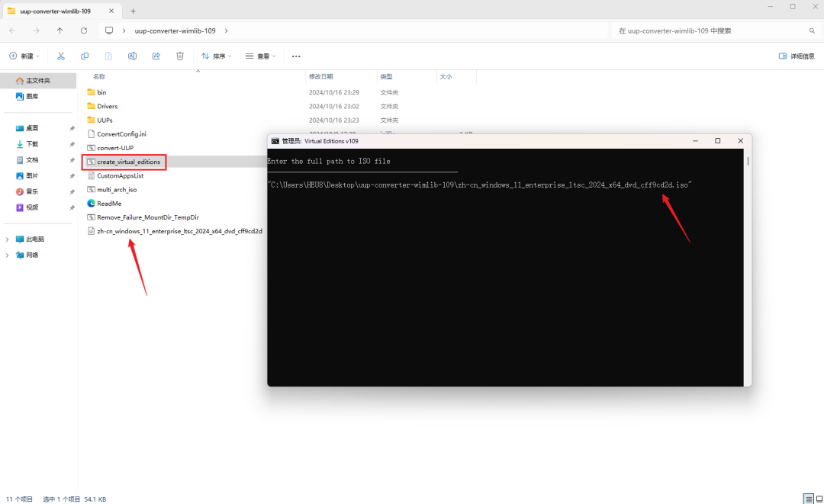Click the Refresh button in navigation bar
The image size is (824, 504).
(x=84, y=31)
